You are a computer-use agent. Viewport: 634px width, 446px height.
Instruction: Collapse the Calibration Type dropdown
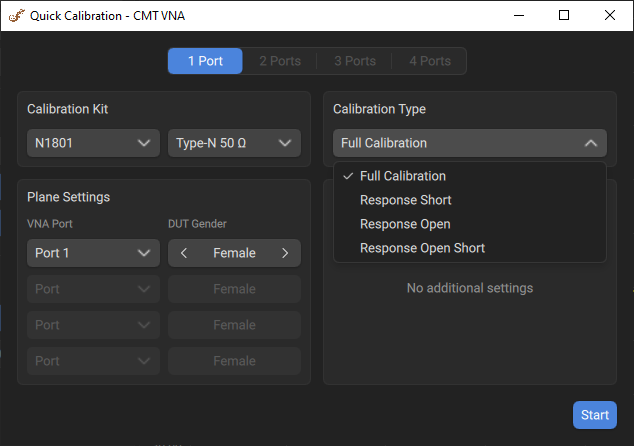469,143
